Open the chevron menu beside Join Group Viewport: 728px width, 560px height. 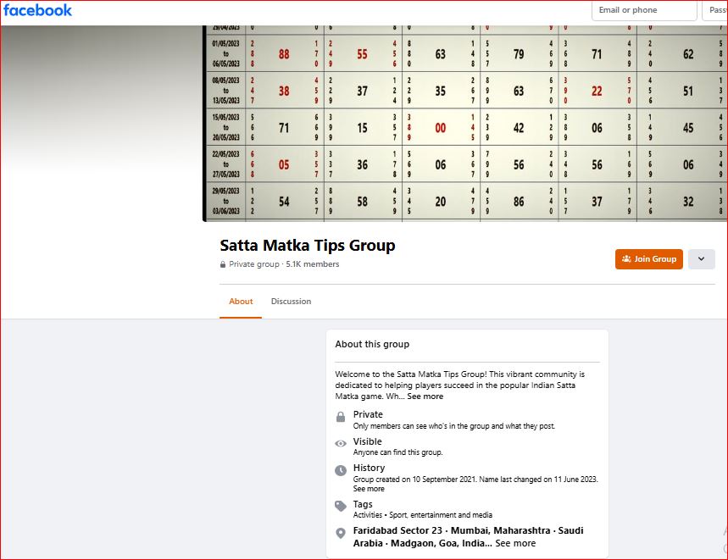pos(701,258)
